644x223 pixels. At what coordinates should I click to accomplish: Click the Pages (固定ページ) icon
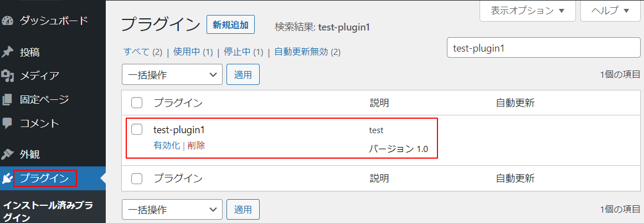pos(7,100)
